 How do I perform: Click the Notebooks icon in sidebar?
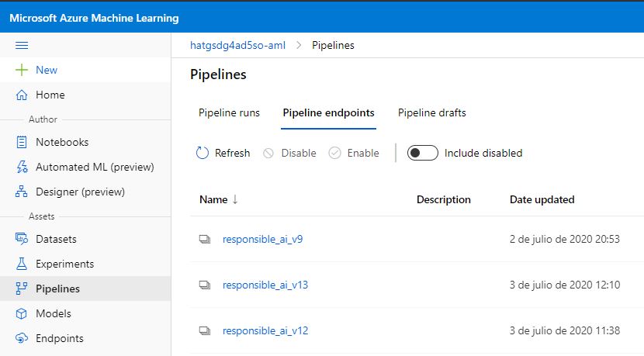22,142
